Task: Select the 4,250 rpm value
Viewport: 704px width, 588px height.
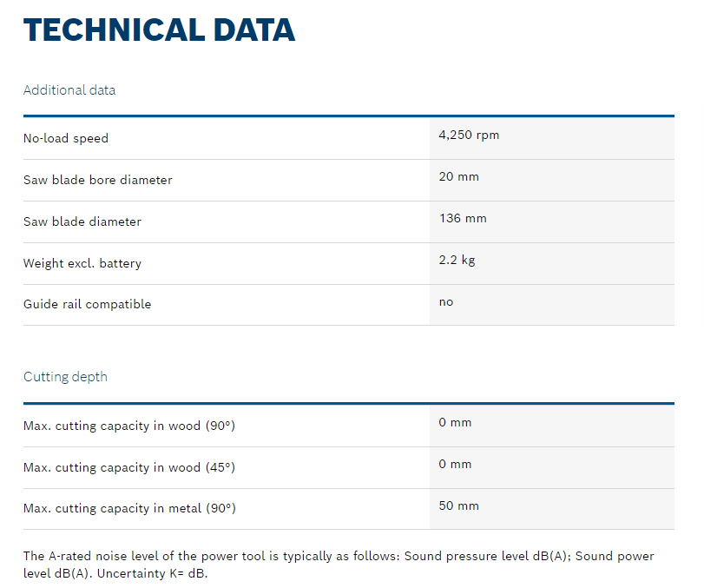Action: point(469,135)
